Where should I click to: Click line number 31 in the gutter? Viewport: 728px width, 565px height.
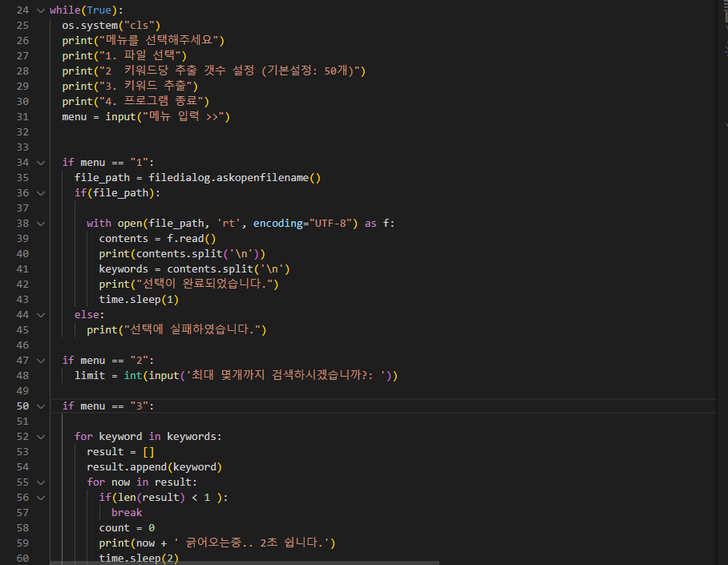(x=22, y=117)
